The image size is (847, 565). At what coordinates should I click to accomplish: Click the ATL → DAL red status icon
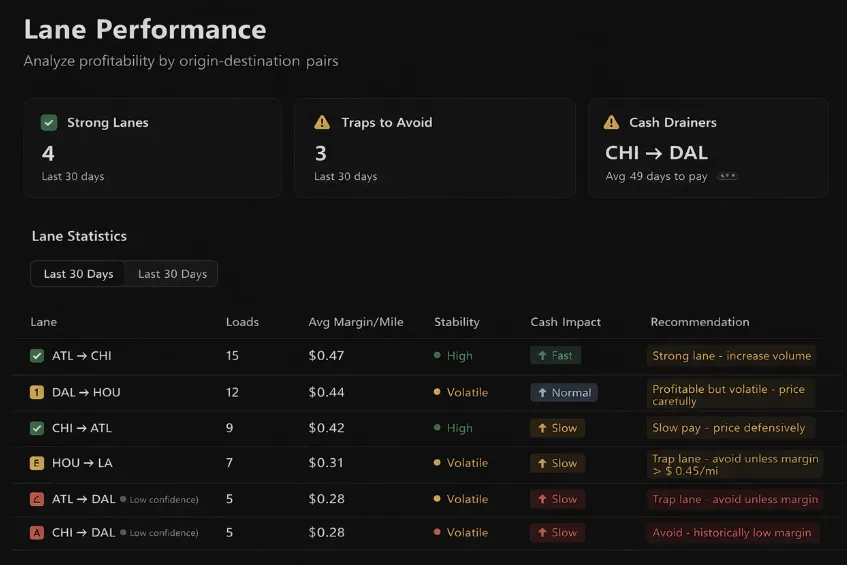tap(37, 499)
